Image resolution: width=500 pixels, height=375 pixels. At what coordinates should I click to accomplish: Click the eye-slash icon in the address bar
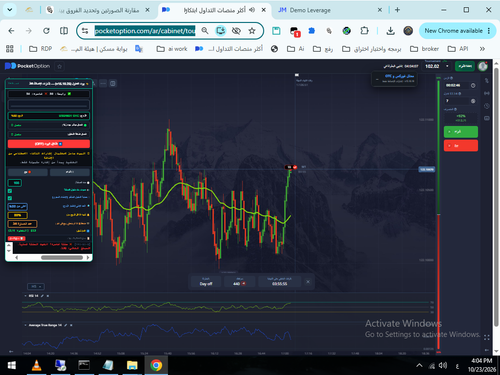tap(236, 31)
